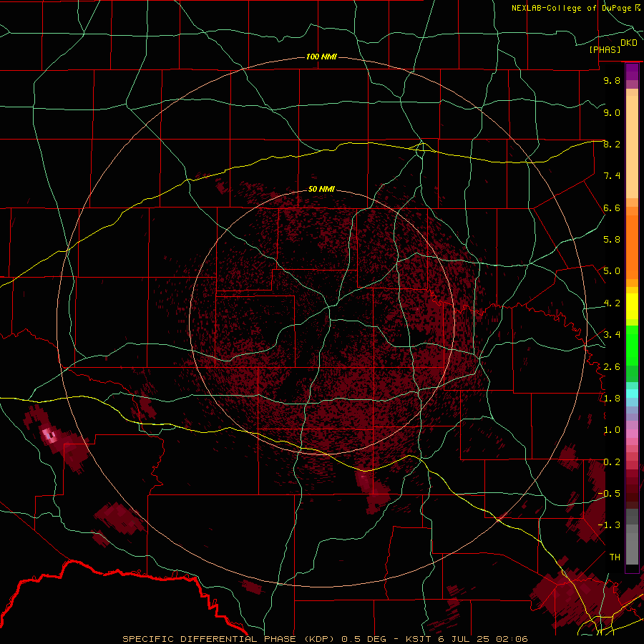Screen dimensions: 644x644
Task: Select the 3.4 legend value
Action: [612, 335]
